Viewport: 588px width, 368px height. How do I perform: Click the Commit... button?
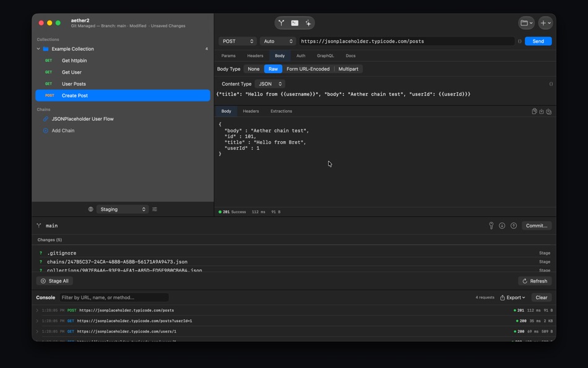[x=537, y=226]
